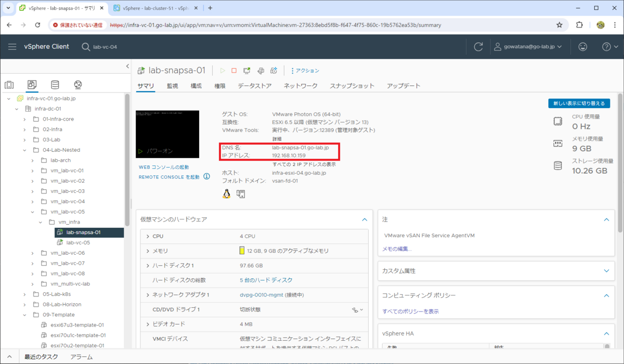Image resolution: width=624 pixels, height=364 pixels.
Task: Click the CD/DVD drive connect icon
Action: pyautogui.click(x=357, y=310)
